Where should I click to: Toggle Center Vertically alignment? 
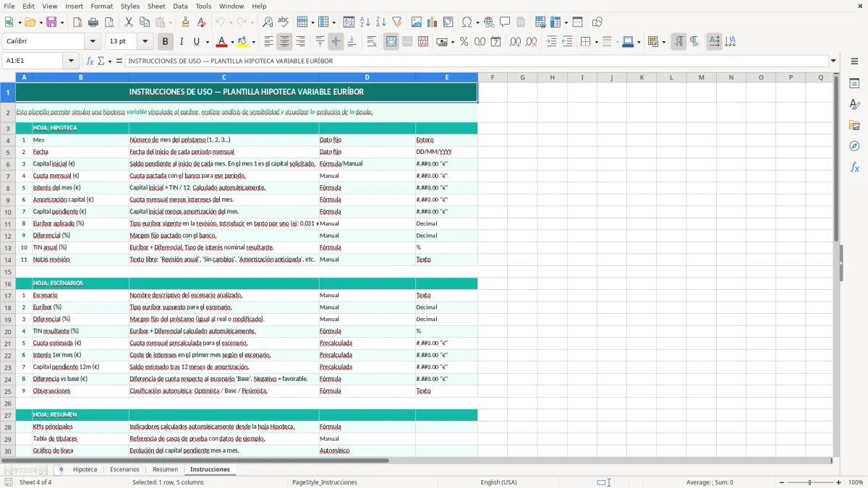tap(336, 42)
